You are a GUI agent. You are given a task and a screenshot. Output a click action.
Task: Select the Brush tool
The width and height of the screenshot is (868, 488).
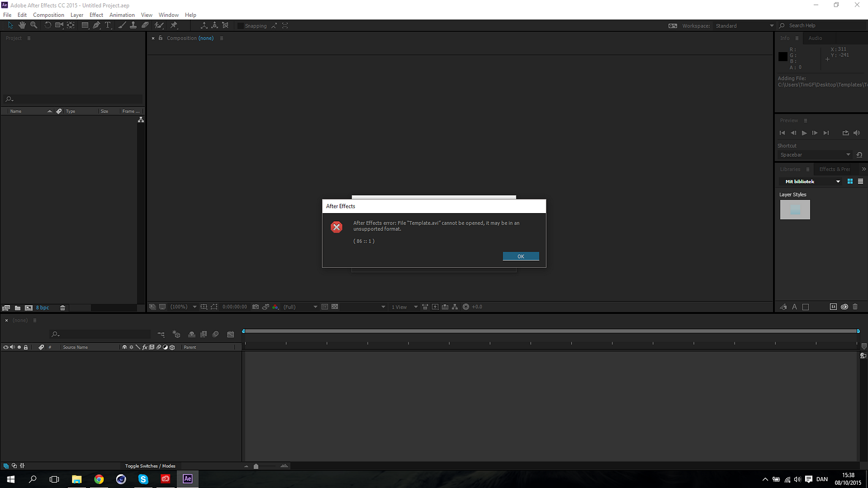(122, 25)
